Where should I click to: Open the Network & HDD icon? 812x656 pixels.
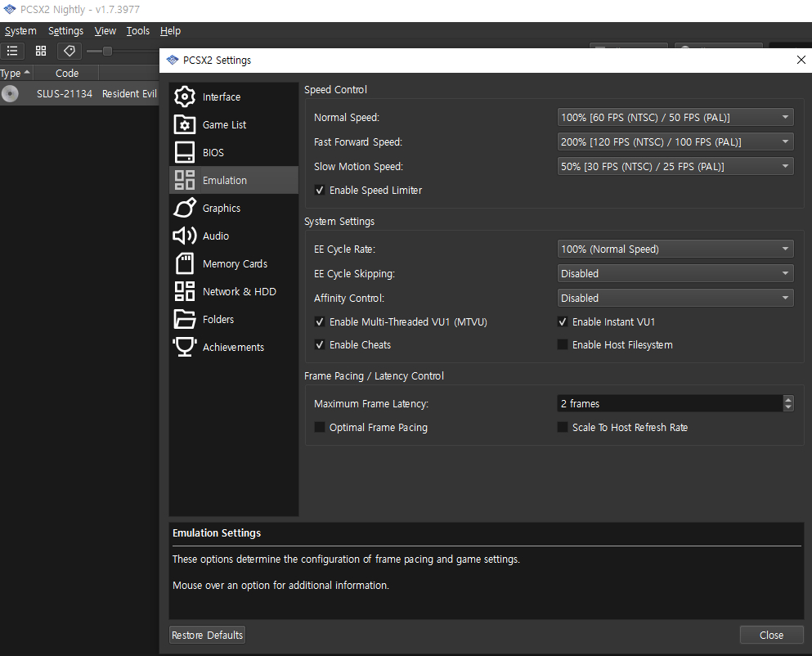pos(184,291)
